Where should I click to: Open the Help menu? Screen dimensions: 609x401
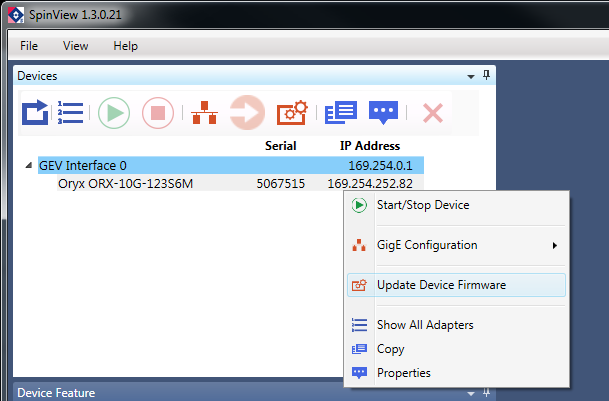[x=125, y=46]
